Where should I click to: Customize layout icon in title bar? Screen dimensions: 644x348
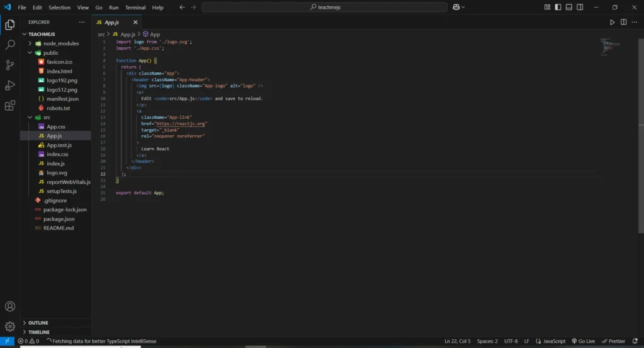[547, 7]
